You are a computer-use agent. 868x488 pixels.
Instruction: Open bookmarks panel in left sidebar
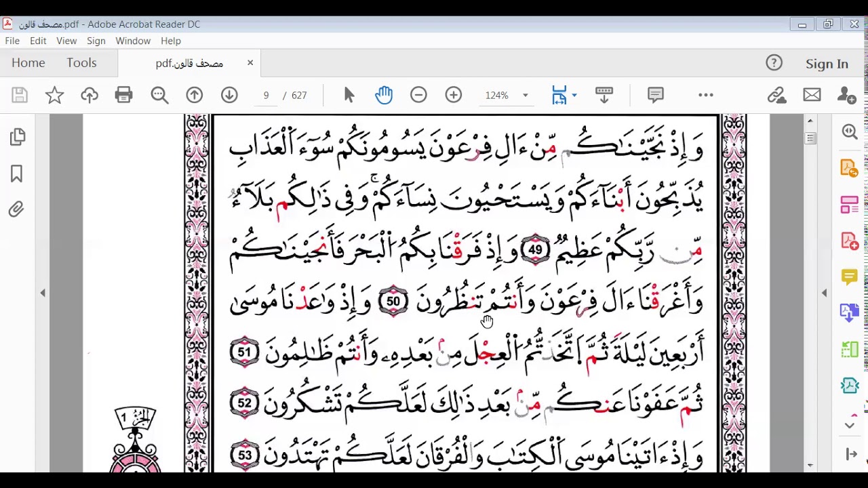17,174
